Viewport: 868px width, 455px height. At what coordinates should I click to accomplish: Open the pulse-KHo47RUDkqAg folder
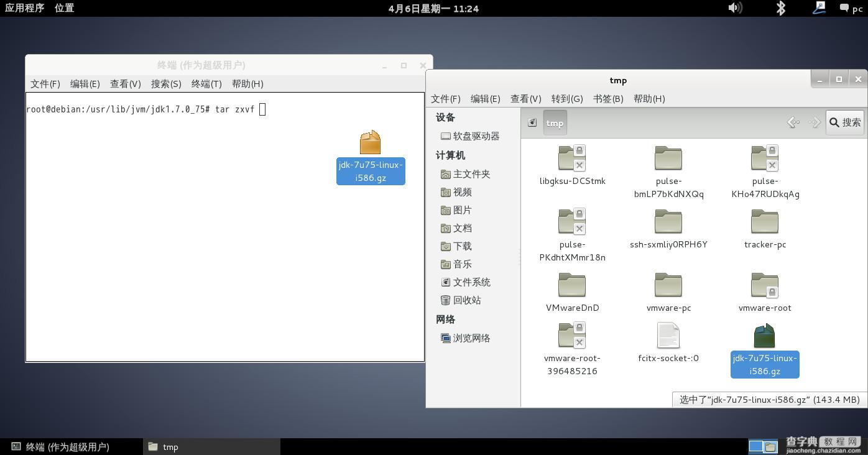765,159
